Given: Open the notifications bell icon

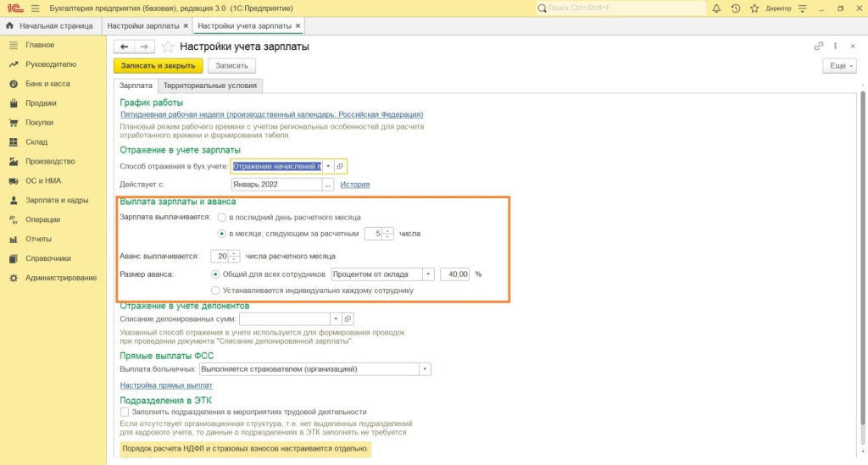Looking at the screenshot, I should point(717,8).
